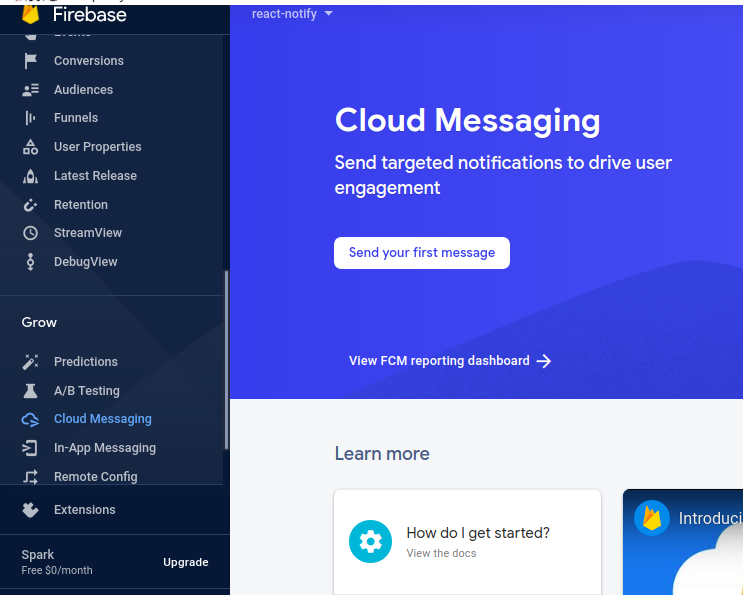Open Latest Release page
Screen dimensions: 743x595
click(x=95, y=176)
